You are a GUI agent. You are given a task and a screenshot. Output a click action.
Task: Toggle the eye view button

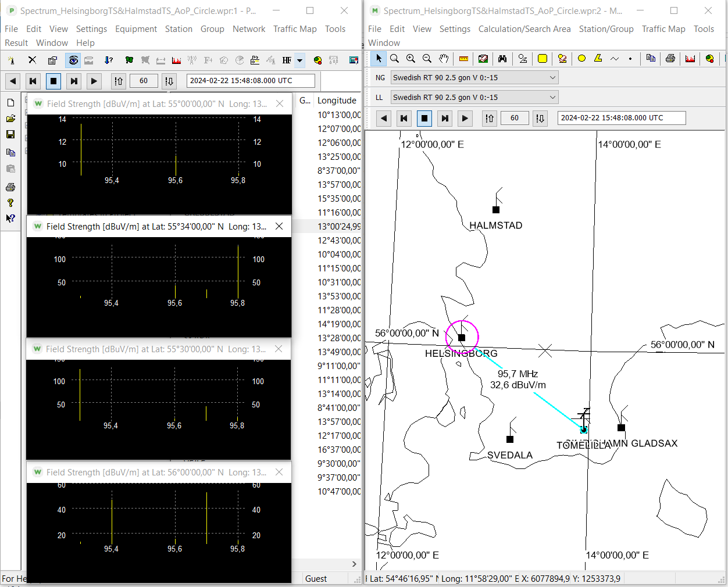pyautogui.click(x=73, y=60)
